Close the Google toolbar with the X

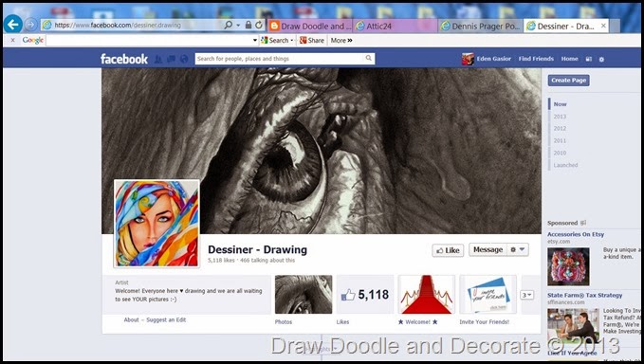12,40
